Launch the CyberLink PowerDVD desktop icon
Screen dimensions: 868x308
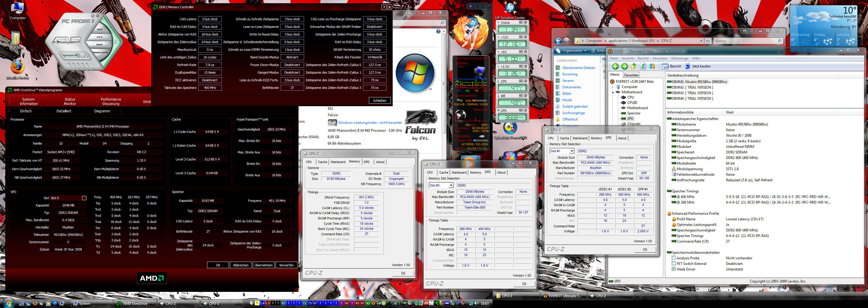point(510,131)
